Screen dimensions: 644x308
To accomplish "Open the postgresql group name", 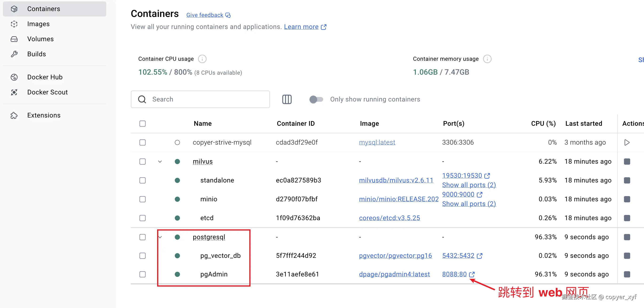I will tap(209, 237).
